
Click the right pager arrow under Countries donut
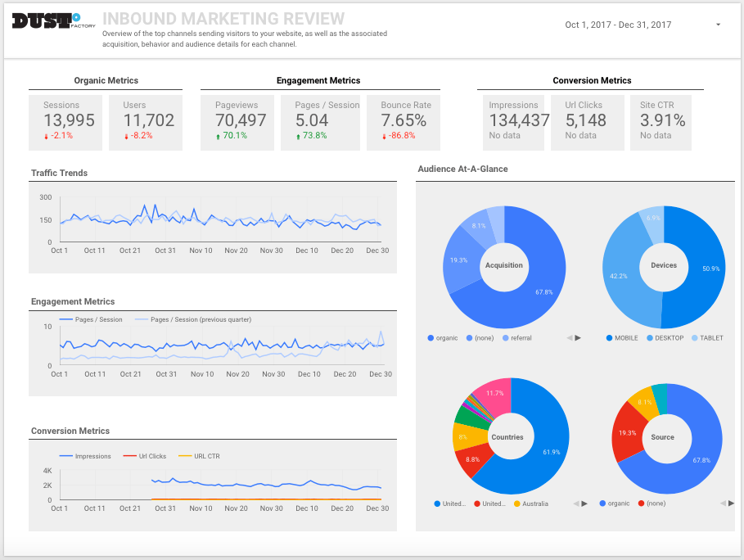584,504
